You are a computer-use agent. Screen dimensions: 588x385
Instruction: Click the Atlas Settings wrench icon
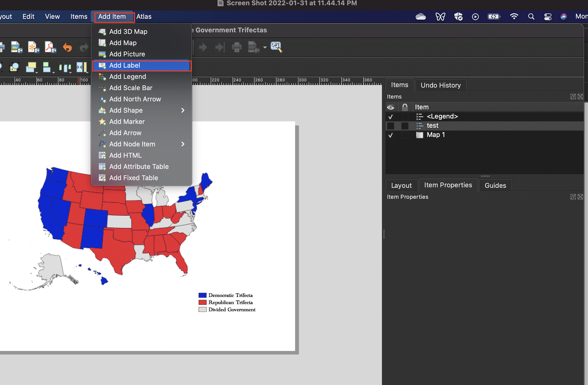[x=276, y=47]
